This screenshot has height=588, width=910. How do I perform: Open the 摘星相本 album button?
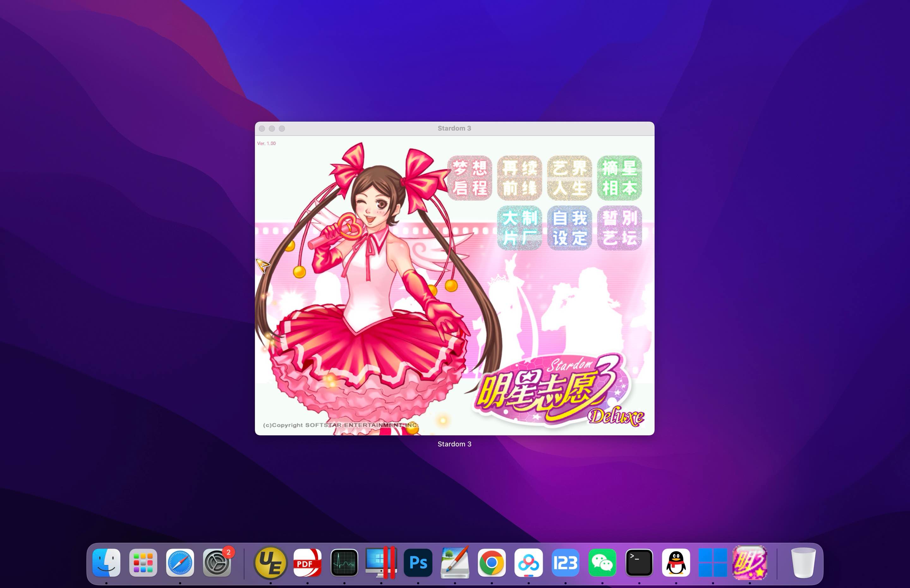pos(620,178)
